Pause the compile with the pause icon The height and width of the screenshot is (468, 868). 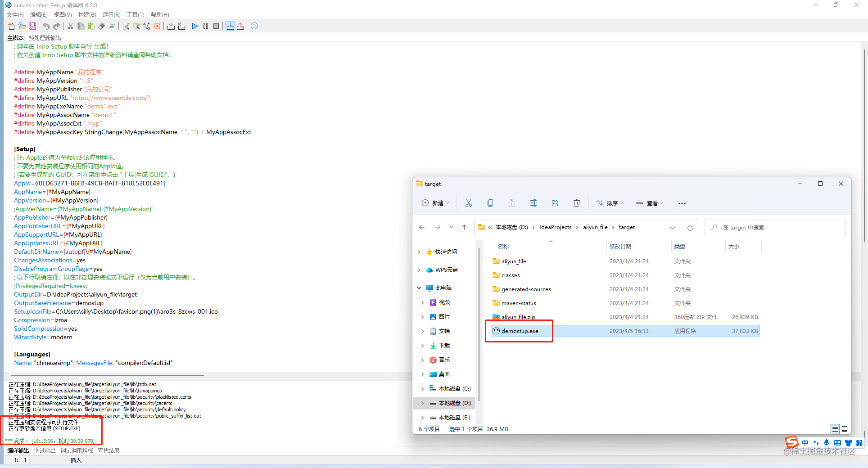(206, 26)
